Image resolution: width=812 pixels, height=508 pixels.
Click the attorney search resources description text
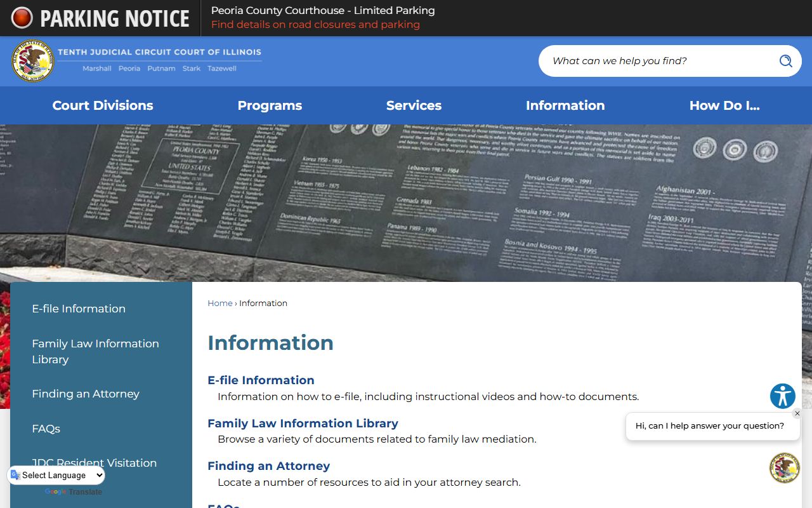[369, 483]
